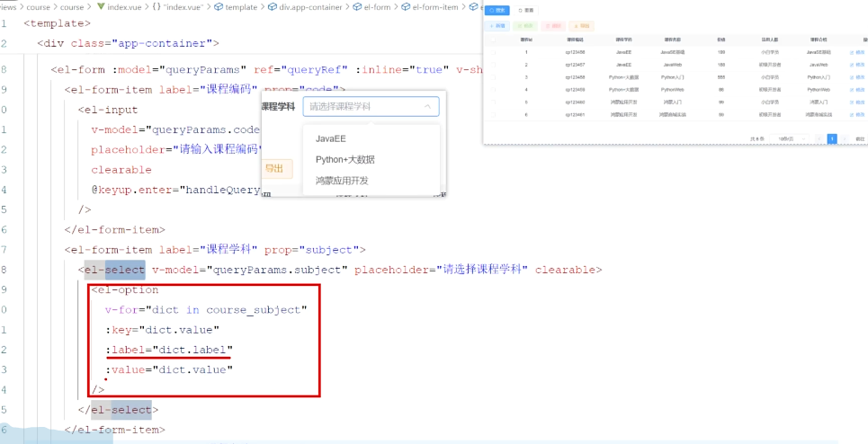Click the cp123458 code cell
The height and width of the screenshot is (444, 868).
pos(575,77)
